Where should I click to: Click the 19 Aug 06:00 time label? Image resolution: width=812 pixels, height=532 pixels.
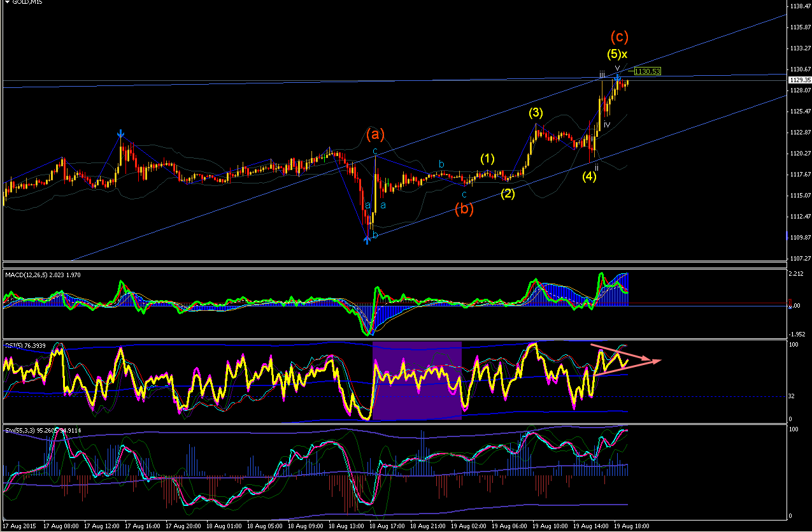(509, 526)
